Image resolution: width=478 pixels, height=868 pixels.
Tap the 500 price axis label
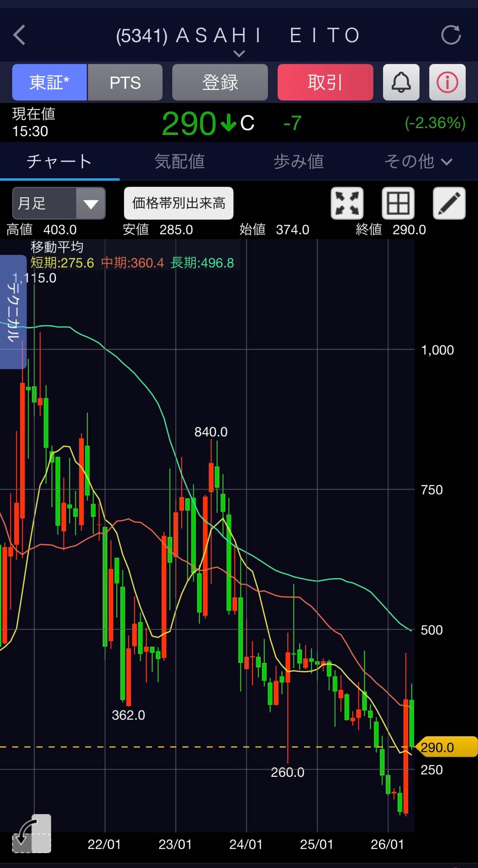432,630
